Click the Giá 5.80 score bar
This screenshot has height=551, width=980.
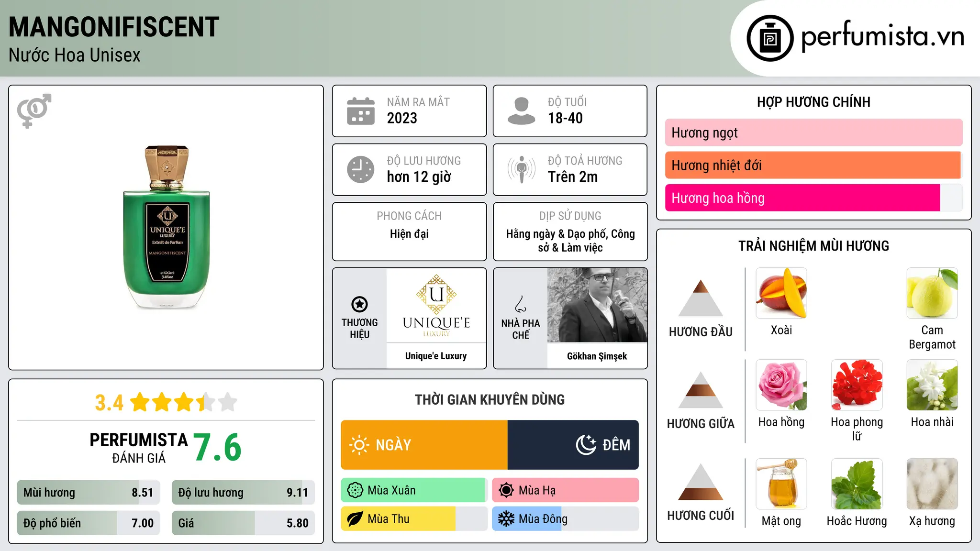(243, 523)
